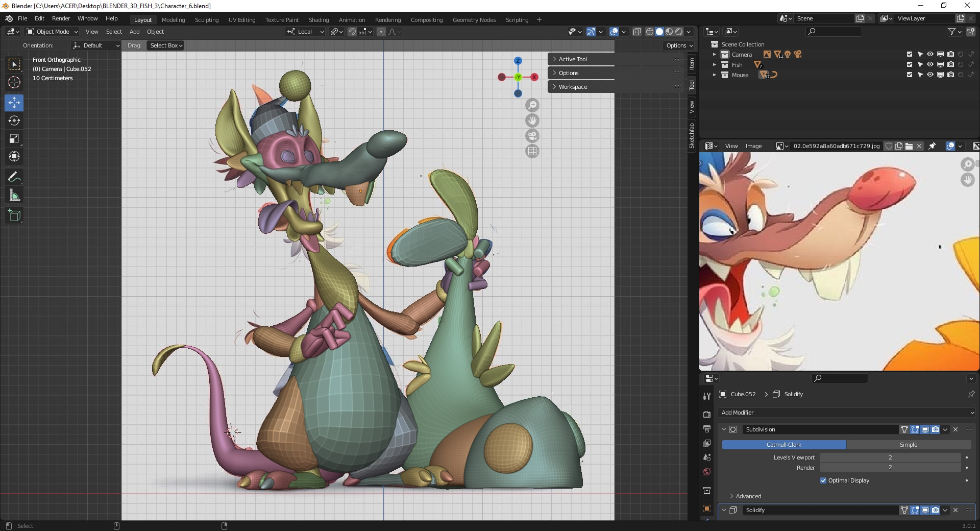Activate the Move tool
This screenshot has height=531, width=980.
tap(14, 103)
